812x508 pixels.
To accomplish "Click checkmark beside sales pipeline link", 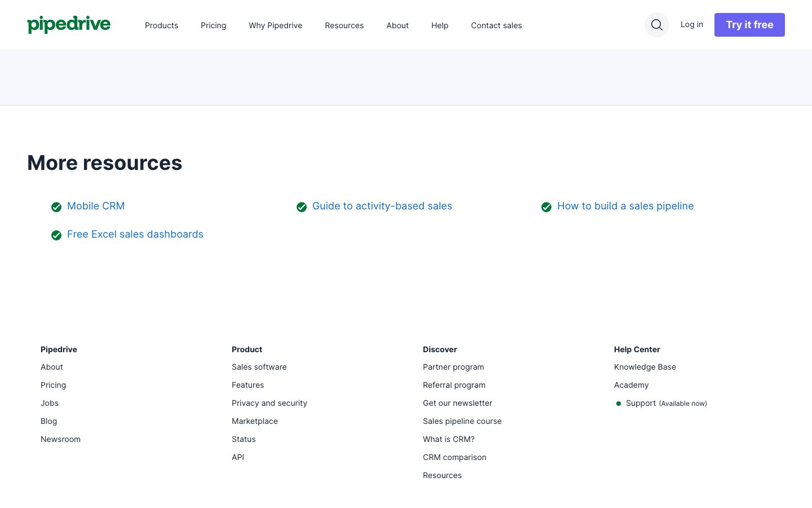I will [x=546, y=207].
